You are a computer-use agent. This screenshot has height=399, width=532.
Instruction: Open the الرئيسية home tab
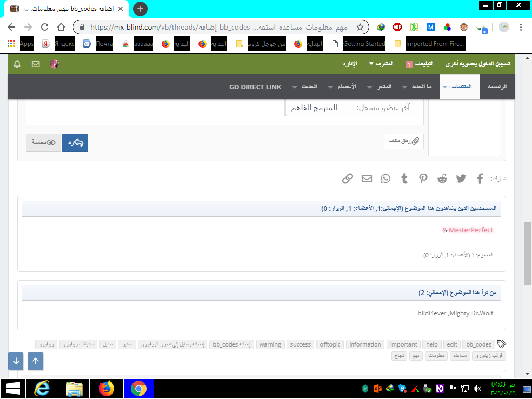pos(497,87)
